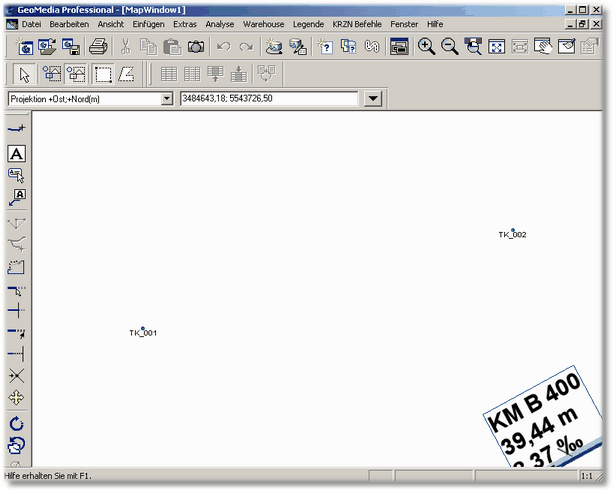Expand the Projektion coordinate format dropdown

(167, 99)
